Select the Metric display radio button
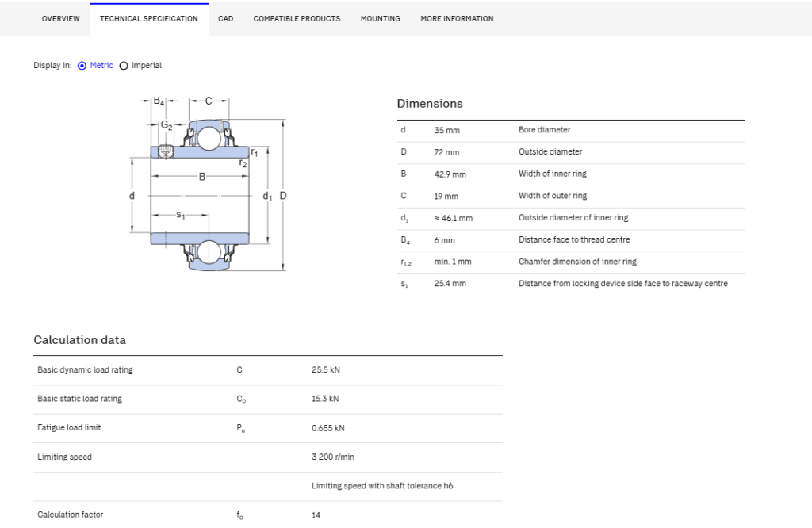 pos(82,66)
